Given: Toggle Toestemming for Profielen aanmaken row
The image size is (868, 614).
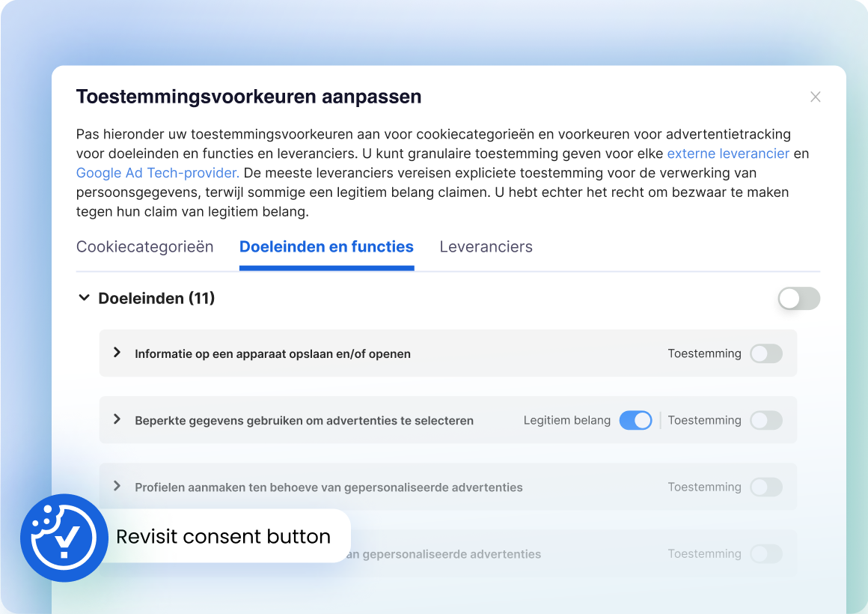Looking at the screenshot, I should [x=765, y=487].
